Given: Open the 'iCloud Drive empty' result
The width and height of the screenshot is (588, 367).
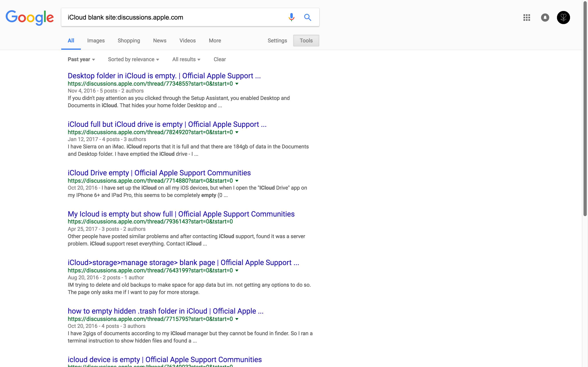Looking at the screenshot, I should pos(159,173).
